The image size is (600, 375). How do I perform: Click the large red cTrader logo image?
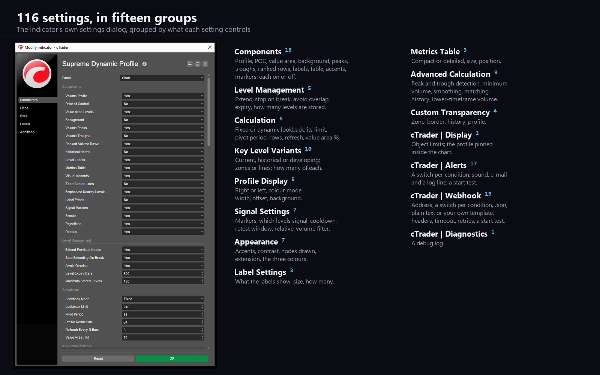36,73
